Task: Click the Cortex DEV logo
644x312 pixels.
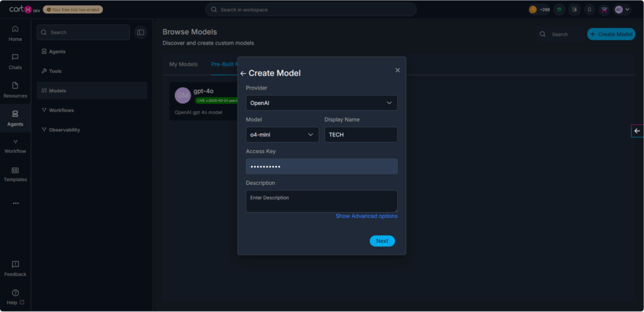Action: click(x=25, y=9)
